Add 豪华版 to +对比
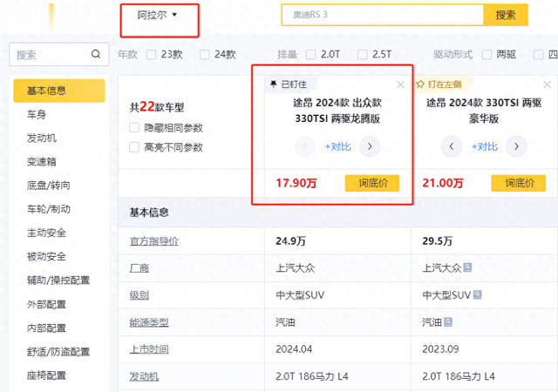The width and height of the screenshot is (558, 392). pyautogui.click(x=485, y=146)
